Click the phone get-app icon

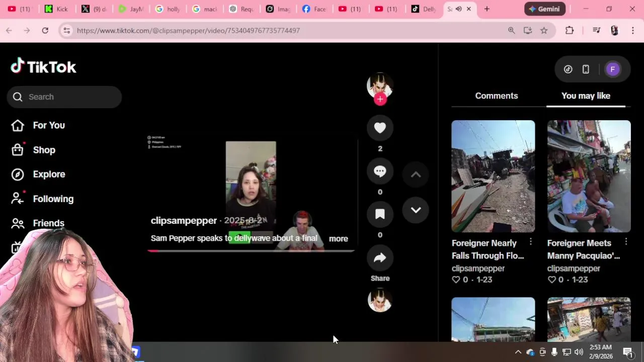[586, 69]
